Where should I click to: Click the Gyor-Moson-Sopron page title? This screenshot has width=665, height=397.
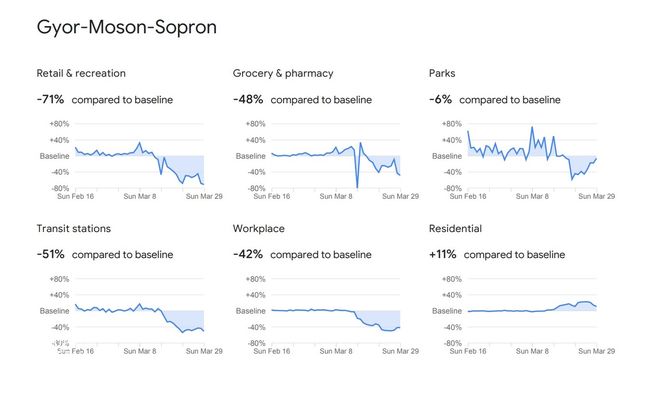pyautogui.click(x=126, y=28)
